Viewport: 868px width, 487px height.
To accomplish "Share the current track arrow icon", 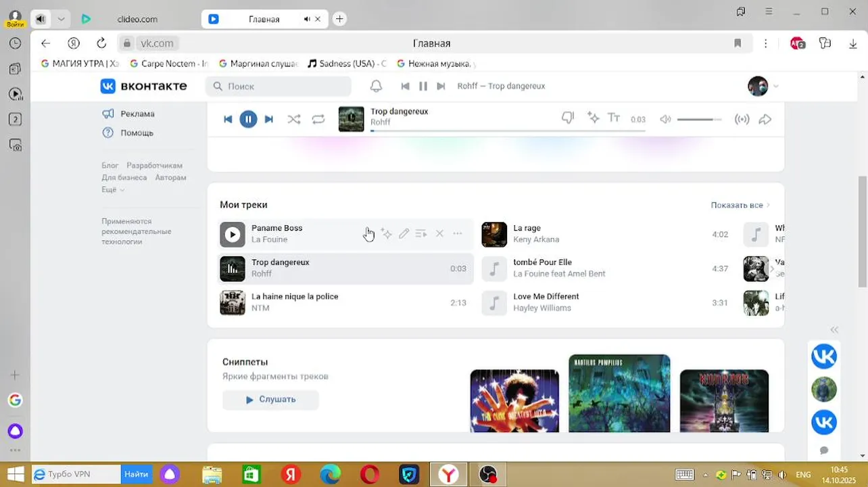I will 765,120.
